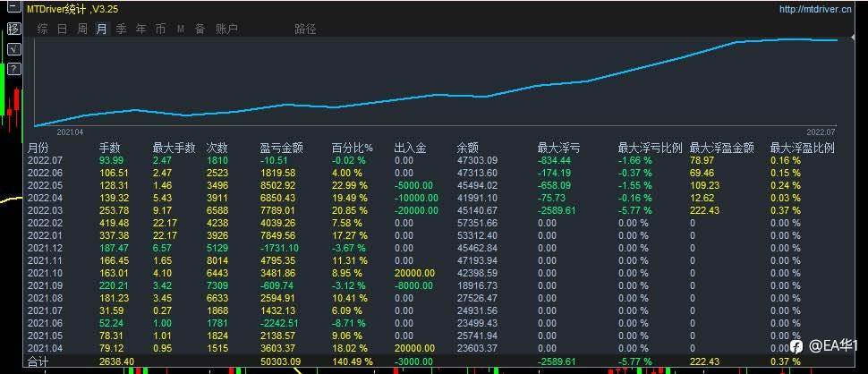Click profit value 8502.92 for 2022.05
The height and width of the screenshot is (374, 868).
pyautogui.click(x=278, y=185)
